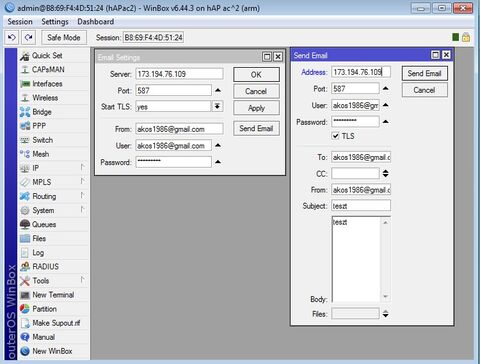
Task: Expand the System submenu arrow
Action: tap(82, 209)
